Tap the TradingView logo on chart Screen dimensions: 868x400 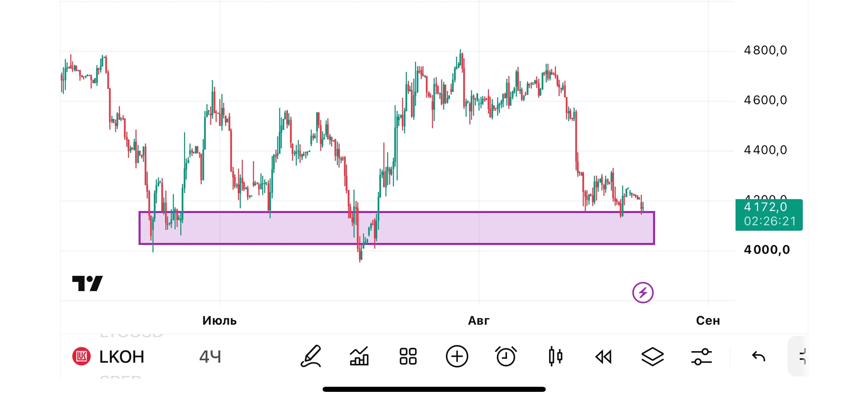point(87,283)
